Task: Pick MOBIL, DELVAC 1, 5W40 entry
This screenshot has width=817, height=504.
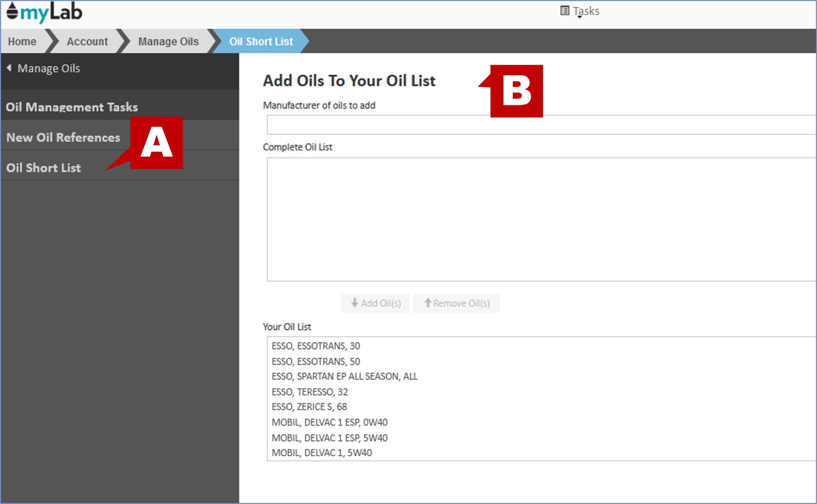Action: (x=321, y=453)
